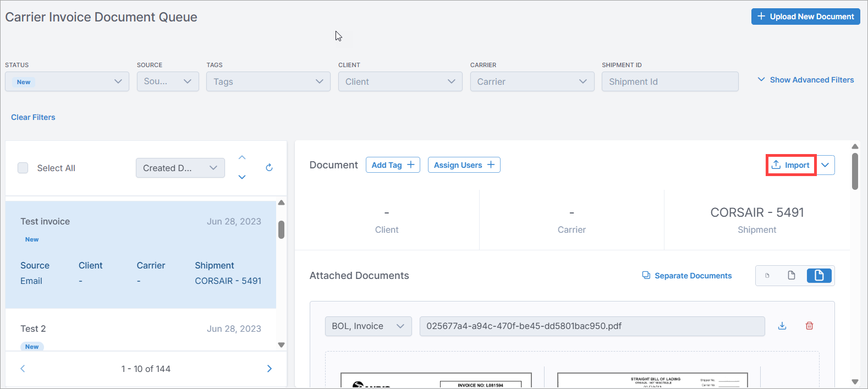868x389 pixels.
Task: Switch to large page thumbnail view
Action: (819, 276)
